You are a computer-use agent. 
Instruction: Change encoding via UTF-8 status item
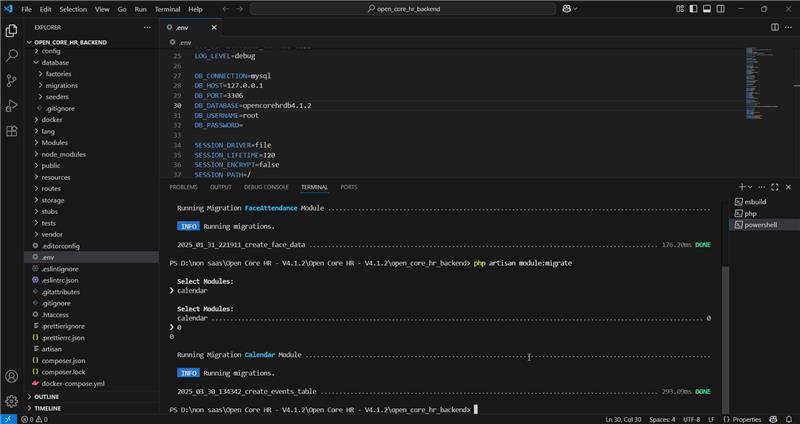(x=691, y=419)
